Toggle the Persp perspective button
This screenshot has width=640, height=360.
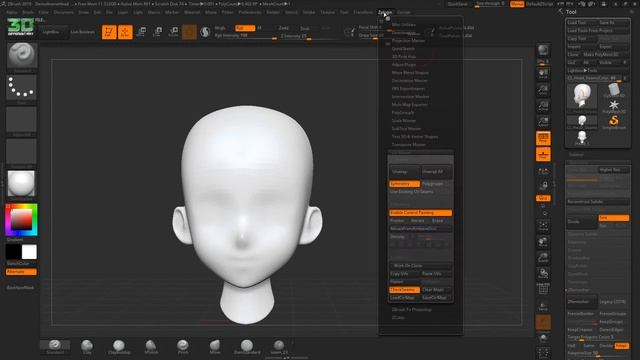coord(543,138)
